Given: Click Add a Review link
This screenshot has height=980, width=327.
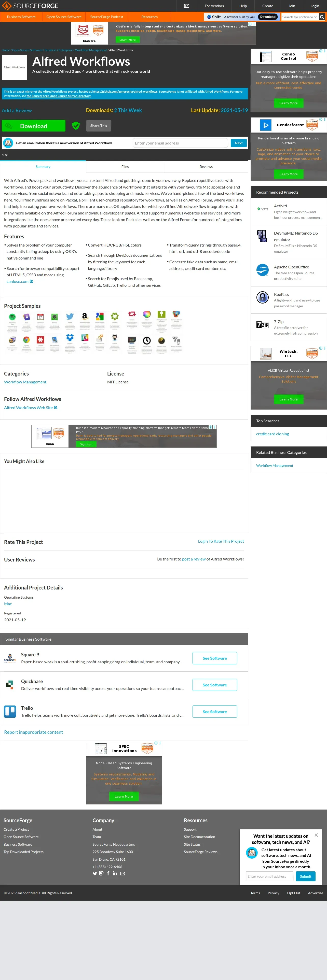Looking at the screenshot, I should pyautogui.click(x=17, y=110).
